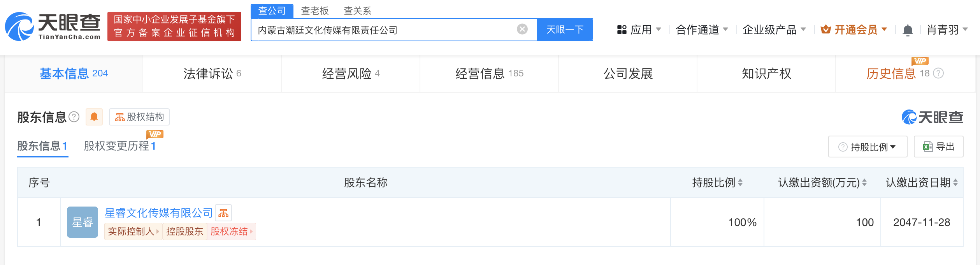
Task: Open the notification bell in header
Action: click(x=908, y=30)
